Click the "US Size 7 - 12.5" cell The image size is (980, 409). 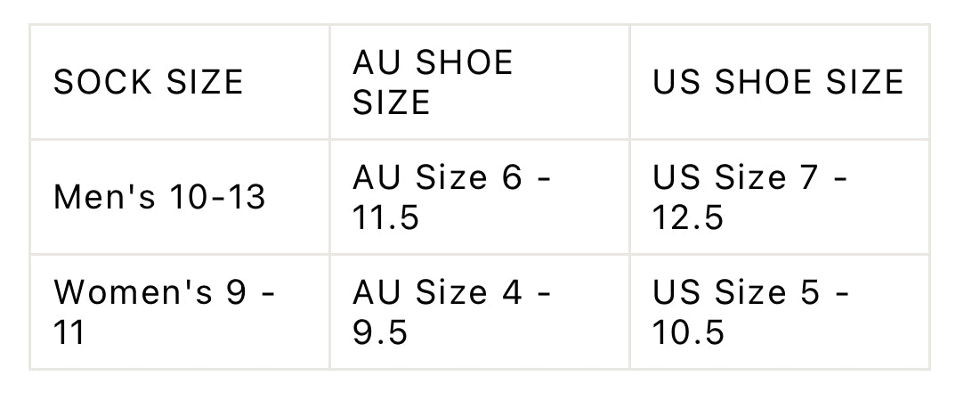[750, 197]
